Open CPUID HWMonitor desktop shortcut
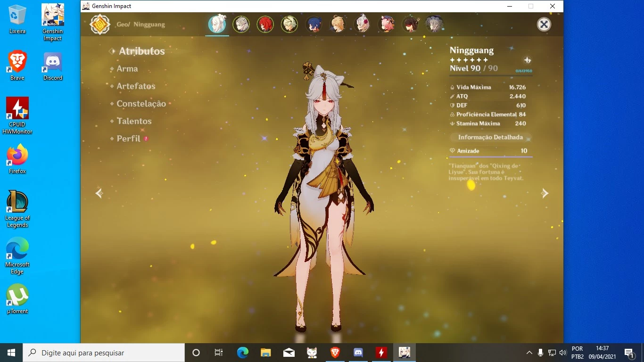 click(17, 116)
